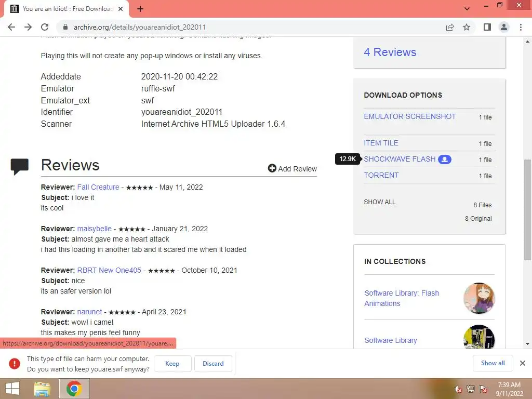Click the DOWNLOAD OPTIONS heading
This screenshot has width=532, height=399.
(403, 95)
